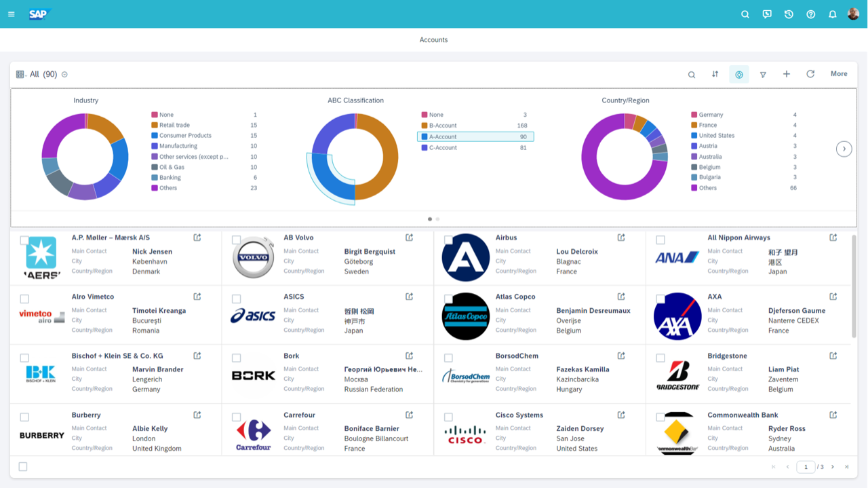
Task: Open the history clock icon
Action: (789, 14)
